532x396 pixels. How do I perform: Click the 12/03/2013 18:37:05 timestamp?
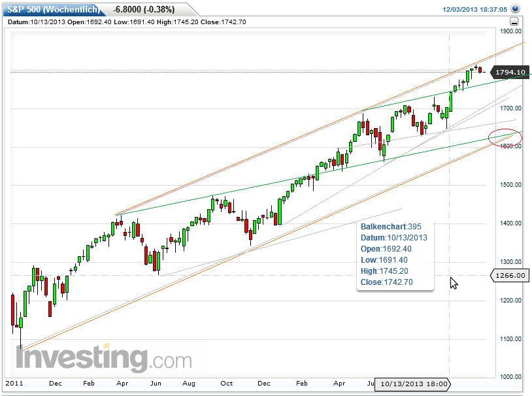474,10
